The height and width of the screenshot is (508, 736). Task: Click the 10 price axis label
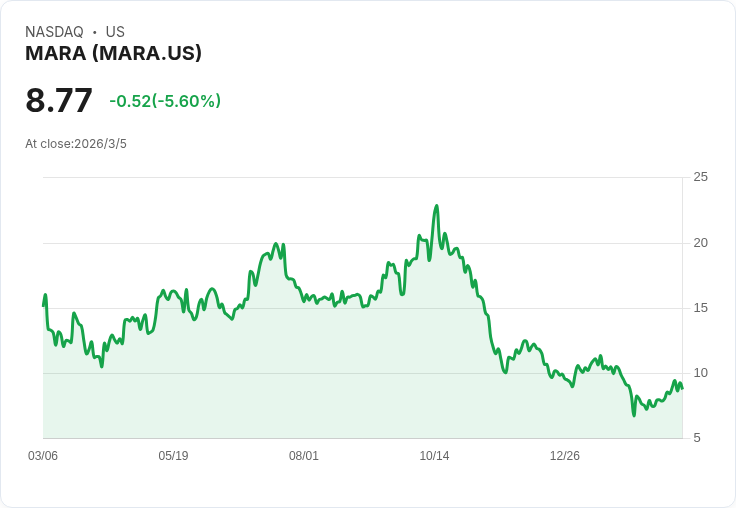701,373
